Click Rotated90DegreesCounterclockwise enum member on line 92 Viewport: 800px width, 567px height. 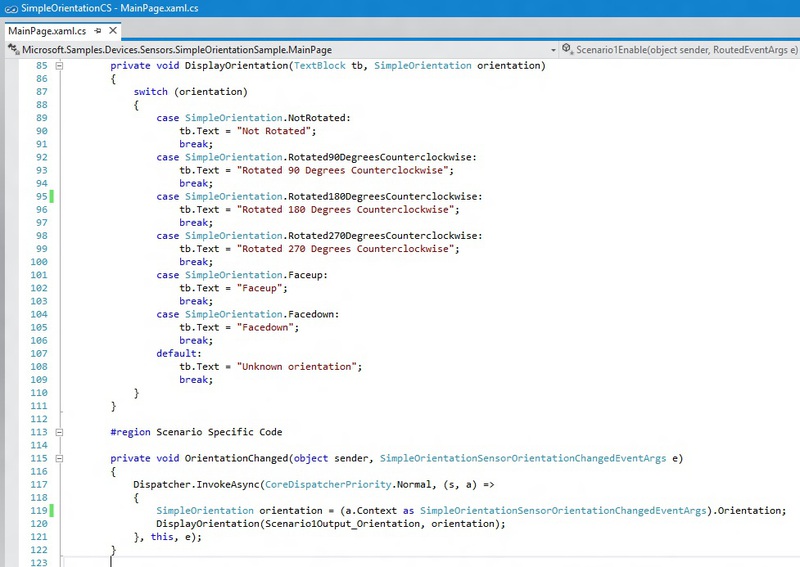point(382,157)
